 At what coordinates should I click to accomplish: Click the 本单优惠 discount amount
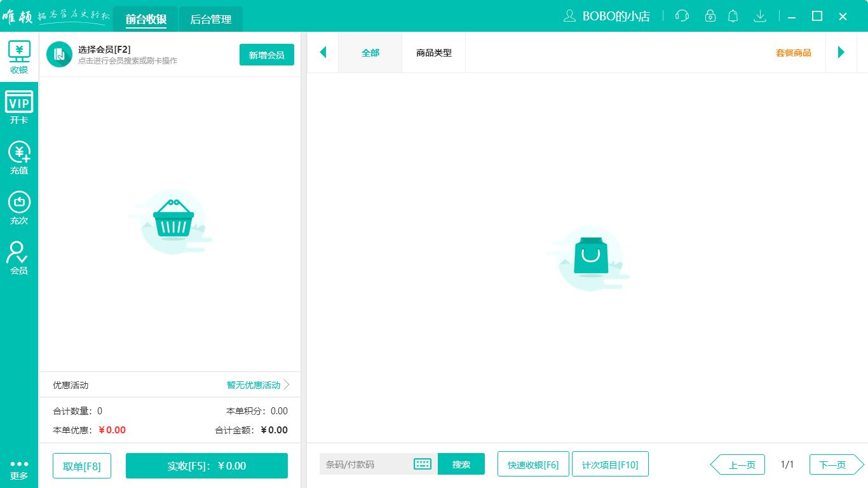[112, 430]
